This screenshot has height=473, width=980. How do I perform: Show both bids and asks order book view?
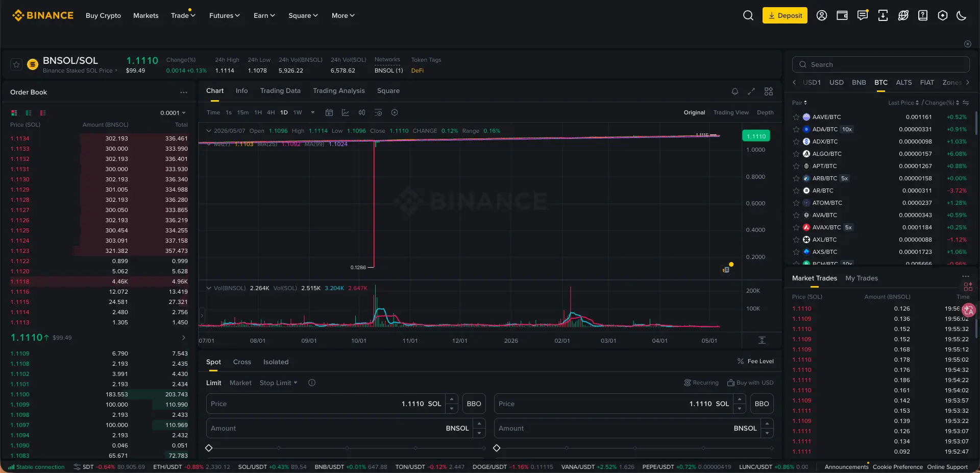[14, 112]
